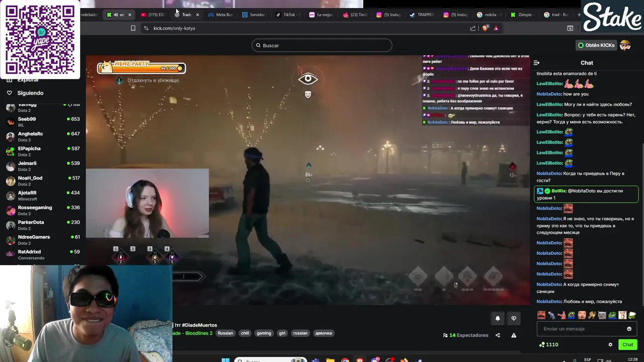Click the girl stream tag

coord(282,333)
